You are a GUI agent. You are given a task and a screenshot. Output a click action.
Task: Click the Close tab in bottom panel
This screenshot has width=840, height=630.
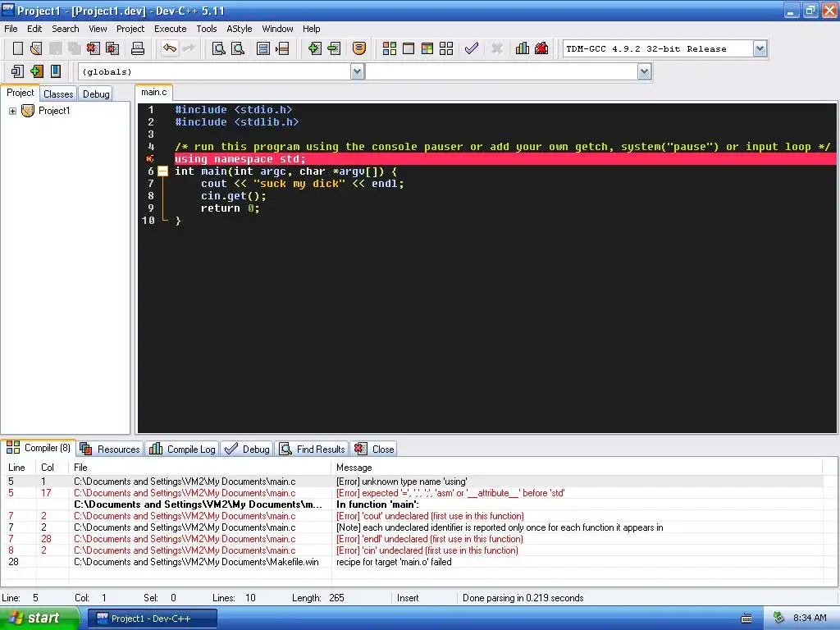(x=374, y=450)
